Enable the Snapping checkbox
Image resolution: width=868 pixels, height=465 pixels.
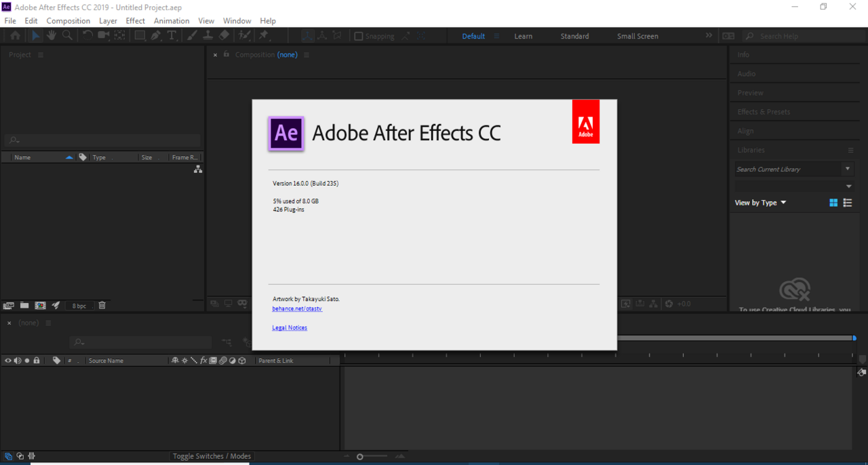(359, 37)
